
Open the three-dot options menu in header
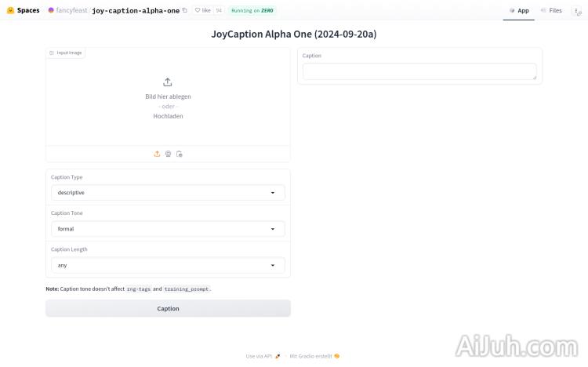point(575,11)
